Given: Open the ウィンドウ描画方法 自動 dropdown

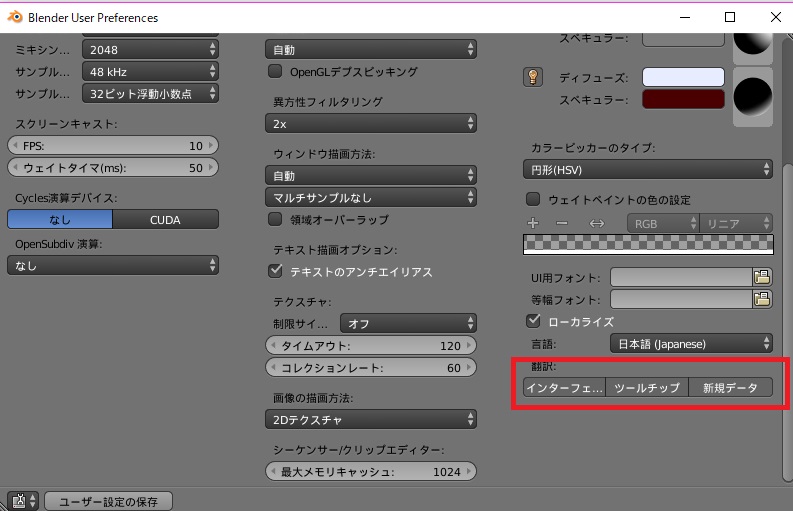Looking at the screenshot, I should pos(371,176).
